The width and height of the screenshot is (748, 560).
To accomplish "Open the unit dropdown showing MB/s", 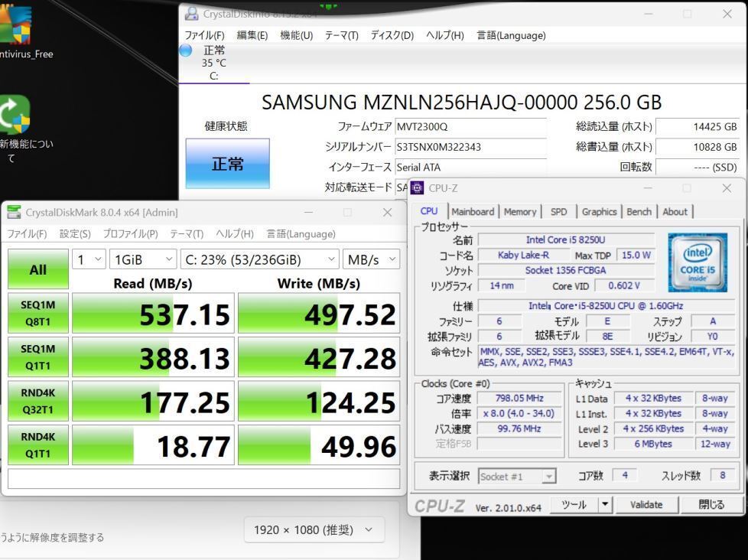I will pyautogui.click(x=371, y=259).
